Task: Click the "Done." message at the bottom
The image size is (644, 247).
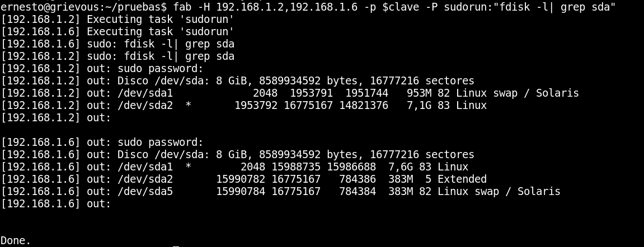Action: (x=16, y=241)
